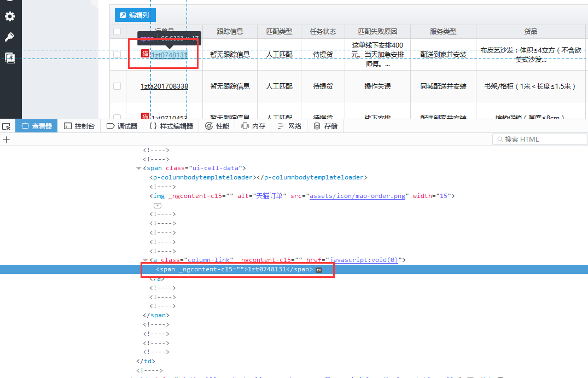Open the 内存 tab

point(253,126)
